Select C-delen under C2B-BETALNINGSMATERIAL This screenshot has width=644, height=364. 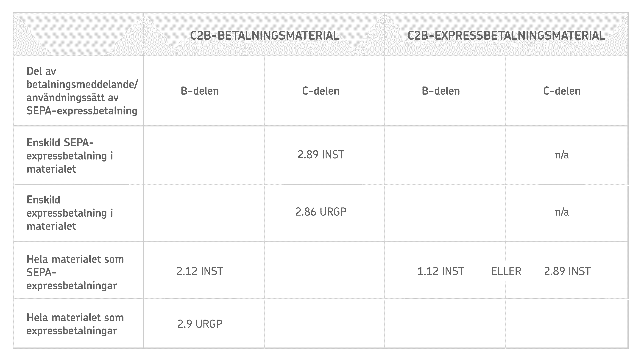click(x=321, y=91)
